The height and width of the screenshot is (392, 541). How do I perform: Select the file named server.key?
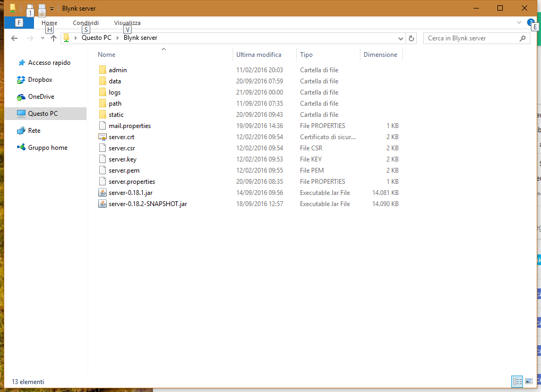(123, 159)
